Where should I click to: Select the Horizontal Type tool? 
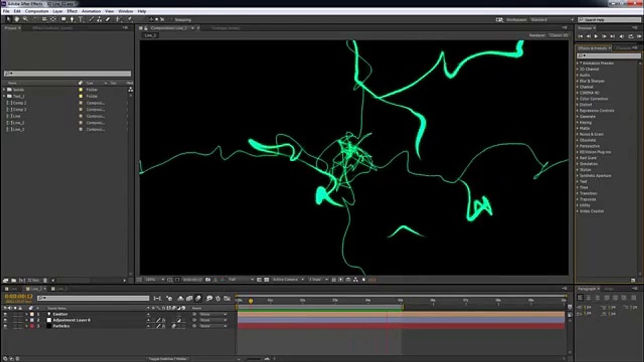80,19
